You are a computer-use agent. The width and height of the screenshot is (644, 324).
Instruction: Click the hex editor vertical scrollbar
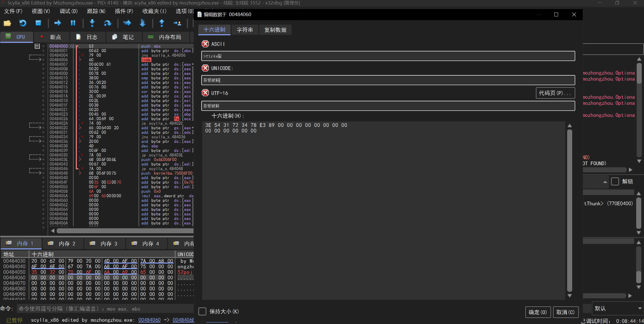tap(569, 211)
